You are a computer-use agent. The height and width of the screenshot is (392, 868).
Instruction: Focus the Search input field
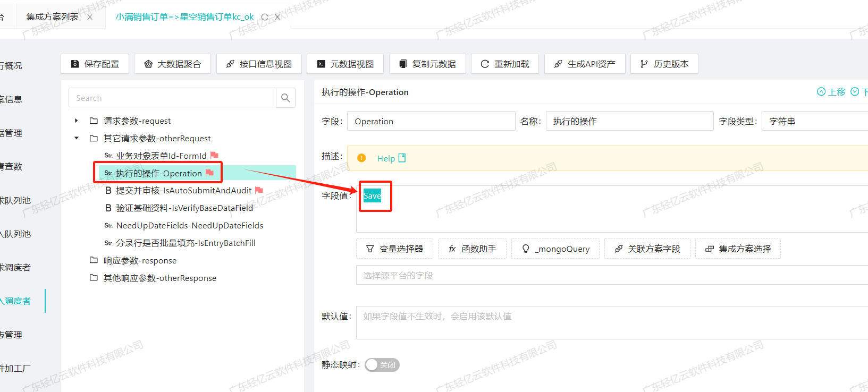pos(172,98)
